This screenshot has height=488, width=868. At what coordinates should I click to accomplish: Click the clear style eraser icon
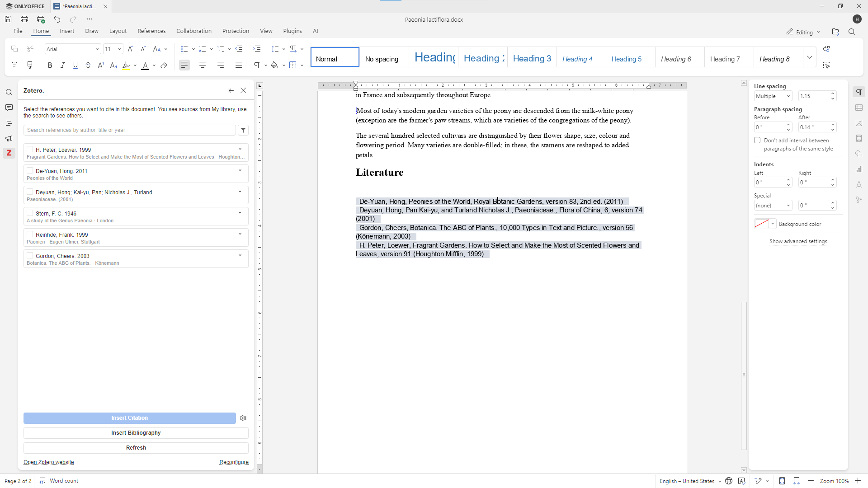coord(164,66)
